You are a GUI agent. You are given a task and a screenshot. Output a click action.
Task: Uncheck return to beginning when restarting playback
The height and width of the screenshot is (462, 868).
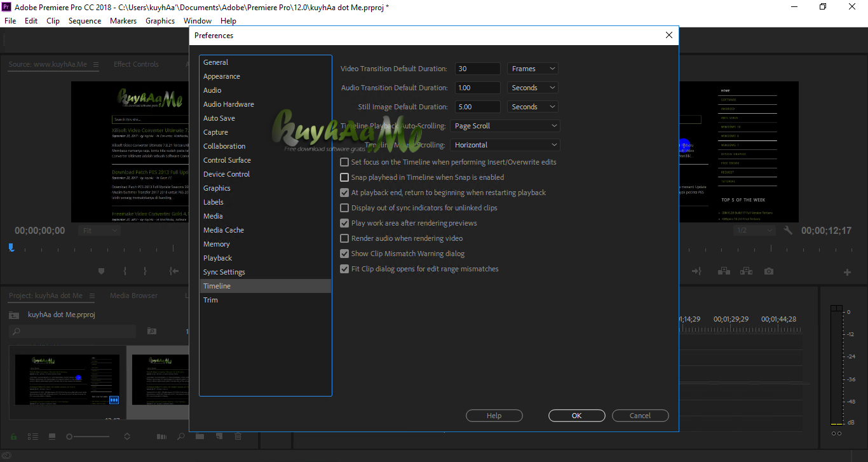click(x=344, y=193)
